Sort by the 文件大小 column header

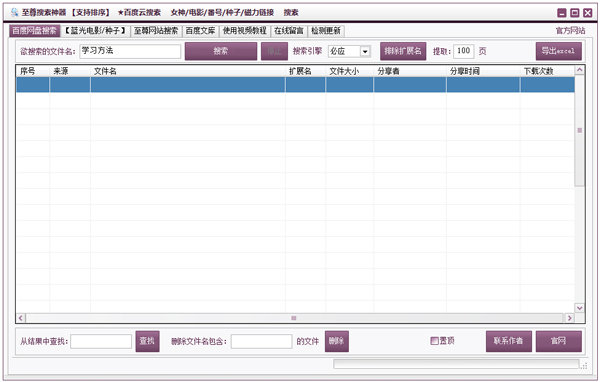click(x=349, y=71)
